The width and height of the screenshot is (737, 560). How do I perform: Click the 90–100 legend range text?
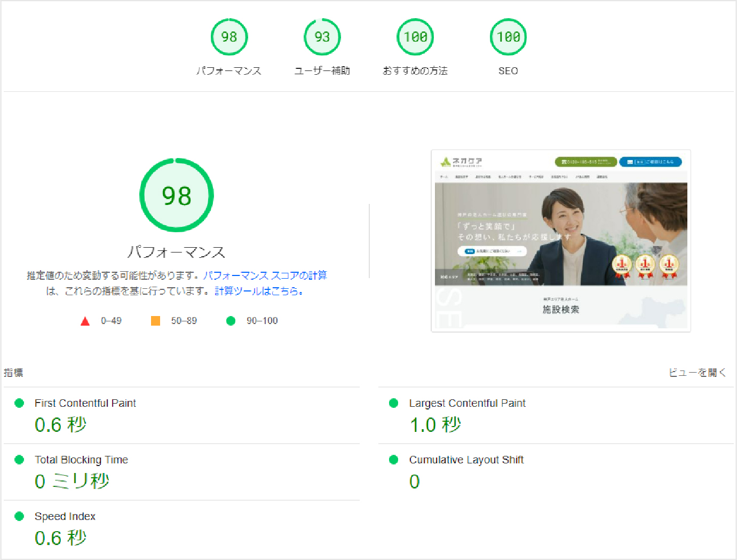tap(262, 321)
